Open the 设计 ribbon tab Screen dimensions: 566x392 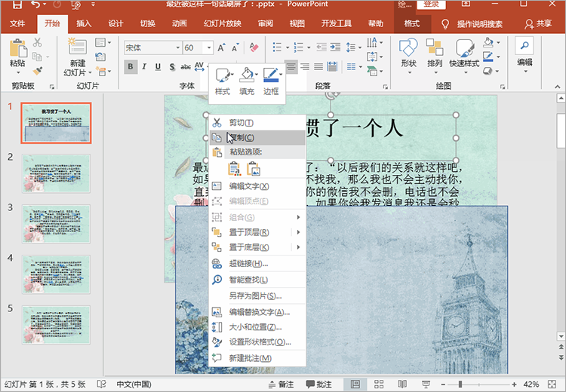coord(115,24)
